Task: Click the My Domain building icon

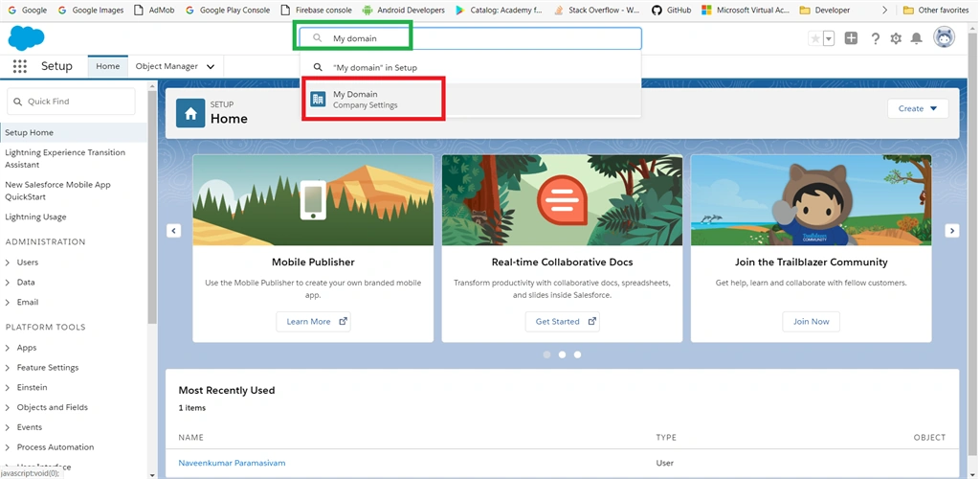Action: (318, 99)
